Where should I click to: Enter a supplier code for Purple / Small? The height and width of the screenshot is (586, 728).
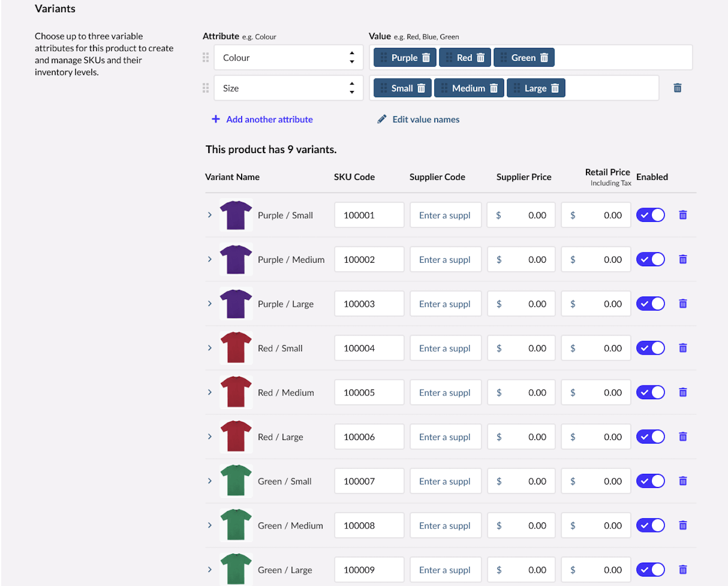(x=445, y=215)
